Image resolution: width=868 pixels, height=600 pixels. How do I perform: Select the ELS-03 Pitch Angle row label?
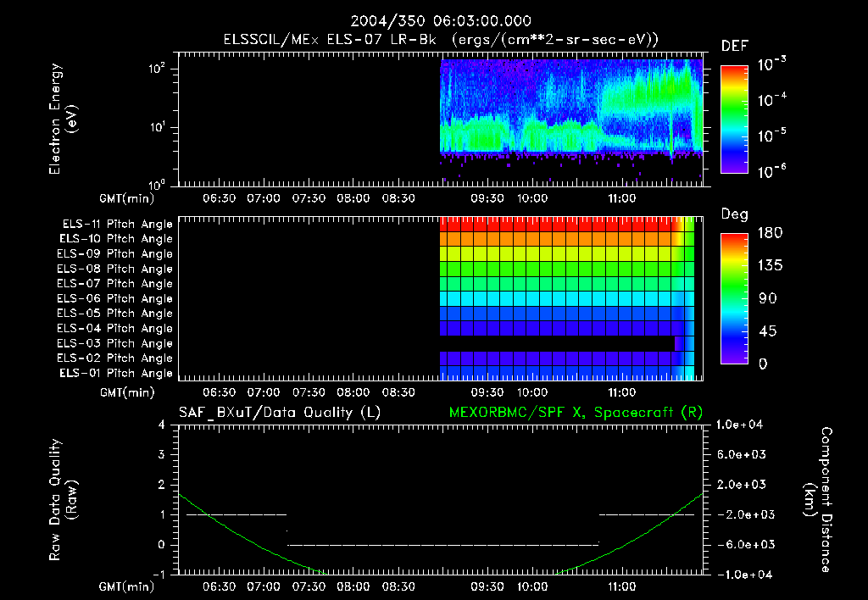pos(115,344)
